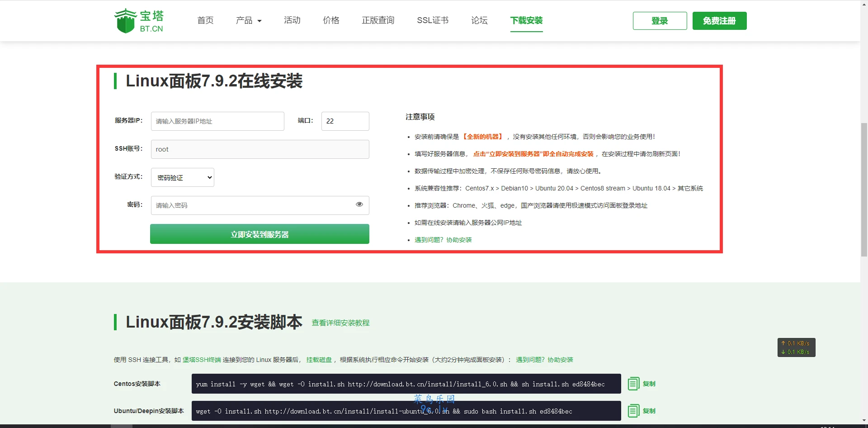
Task: Open the SSL证书 nav item
Action: coord(433,20)
